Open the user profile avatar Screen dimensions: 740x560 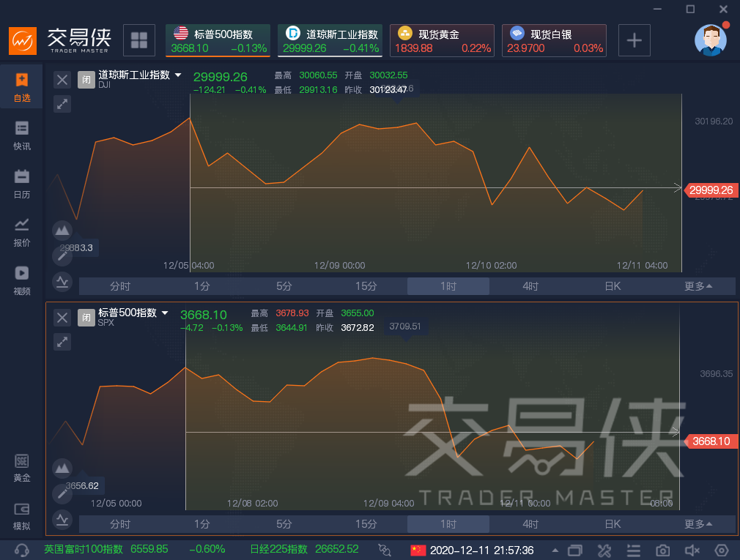[711, 40]
